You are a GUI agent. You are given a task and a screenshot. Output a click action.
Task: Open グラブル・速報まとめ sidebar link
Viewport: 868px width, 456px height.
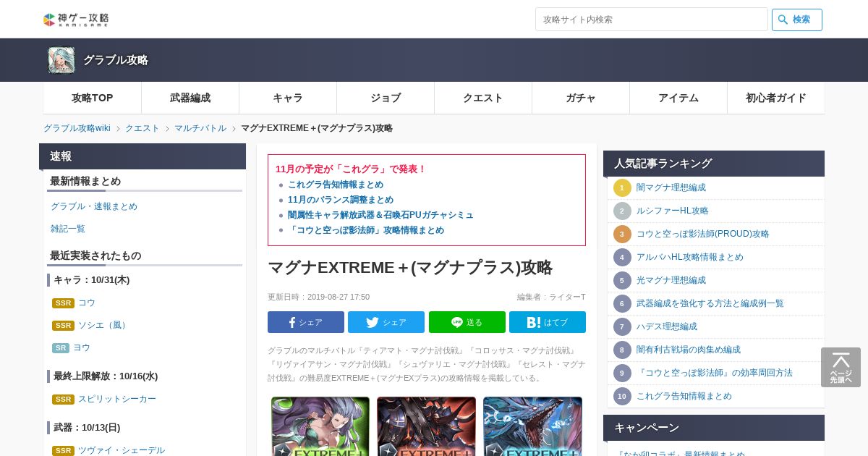tap(94, 206)
